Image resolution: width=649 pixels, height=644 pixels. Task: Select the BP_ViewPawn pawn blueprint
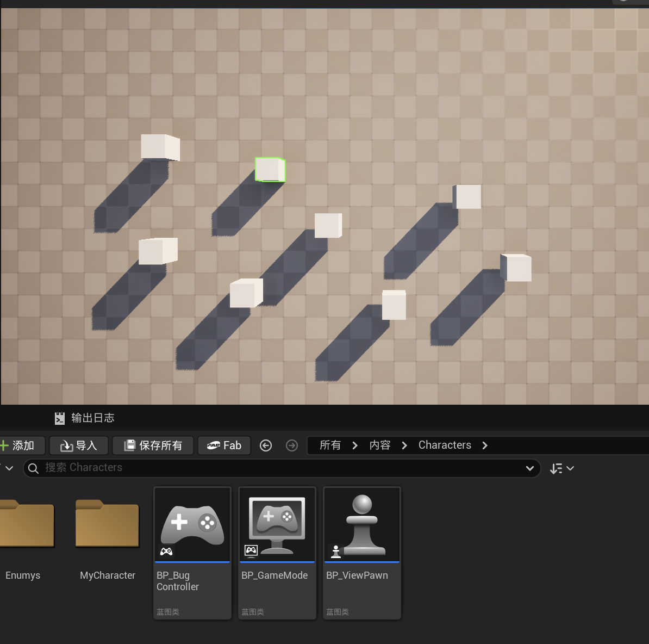click(362, 552)
